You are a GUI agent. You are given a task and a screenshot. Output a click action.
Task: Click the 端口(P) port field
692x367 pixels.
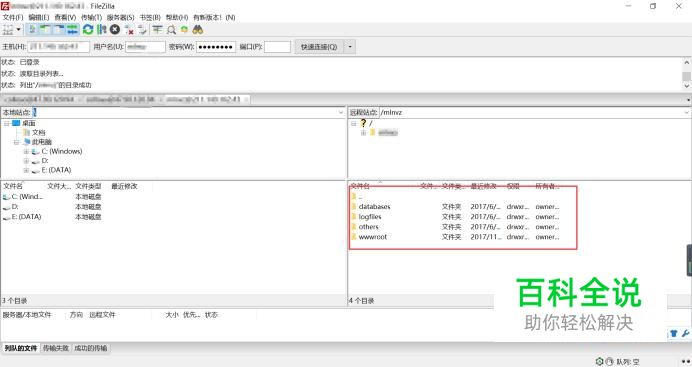pyautogui.click(x=278, y=47)
